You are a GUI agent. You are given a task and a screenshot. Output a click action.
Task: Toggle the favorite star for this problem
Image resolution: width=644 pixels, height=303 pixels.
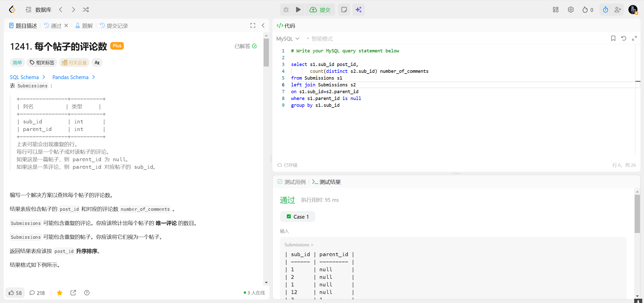60,293
